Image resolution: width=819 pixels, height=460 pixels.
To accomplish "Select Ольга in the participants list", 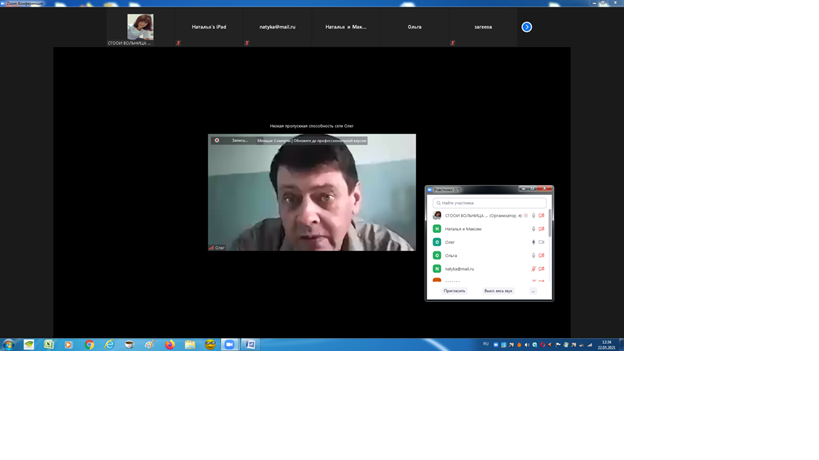I will pos(451,256).
